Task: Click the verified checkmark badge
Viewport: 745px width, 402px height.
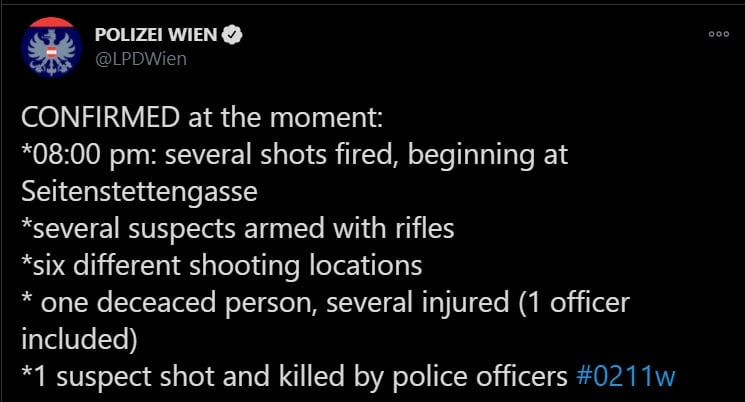Action: click(231, 35)
